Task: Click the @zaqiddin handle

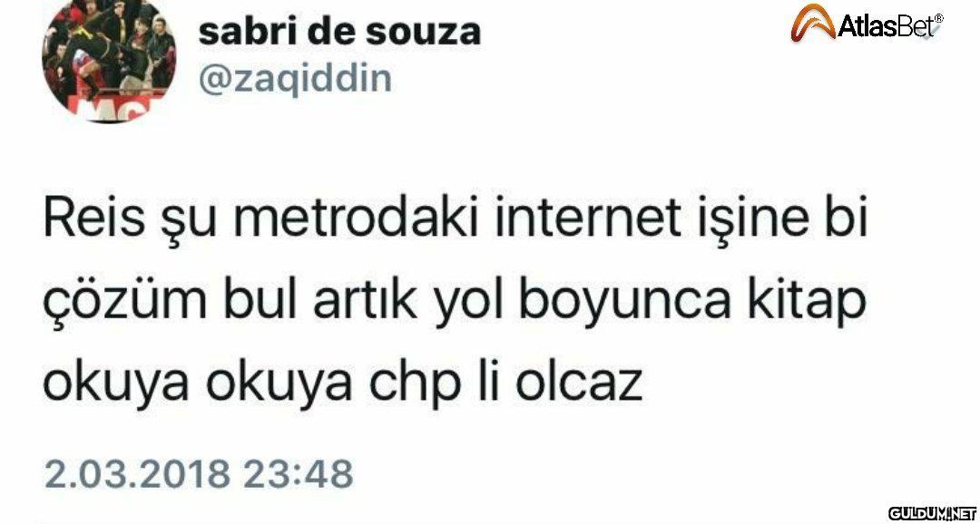Action: point(295,79)
